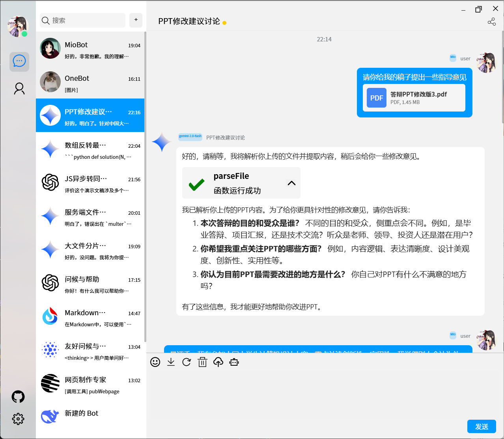The image size is (504, 439).
Task: Click the yellow status dot beside the chat title
Action: tap(224, 23)
